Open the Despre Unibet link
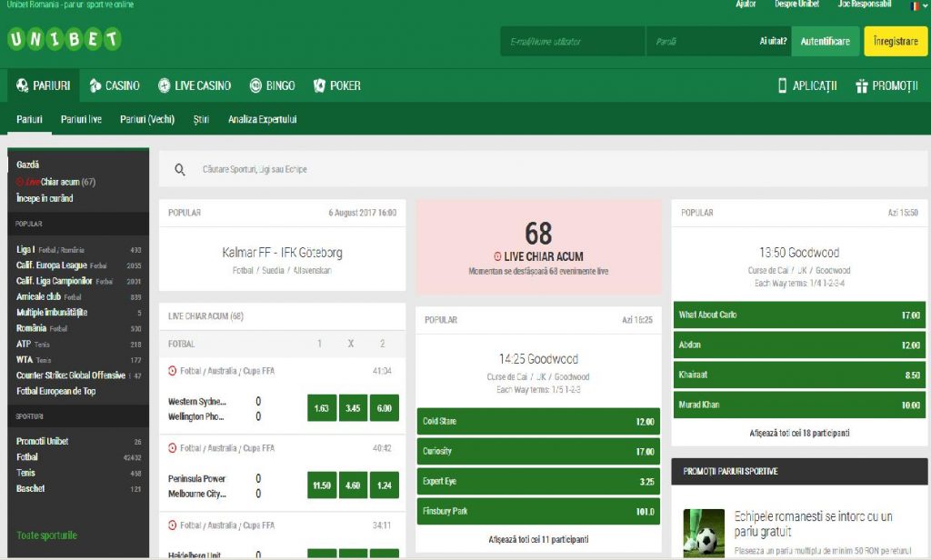Viewport: 931px width, 560px height. [796, 4]
